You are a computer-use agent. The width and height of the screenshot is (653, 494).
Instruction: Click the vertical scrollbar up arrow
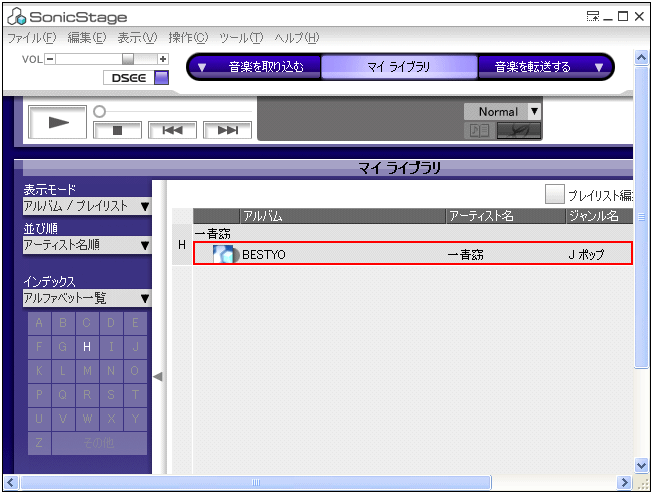[x=641, y=58]
